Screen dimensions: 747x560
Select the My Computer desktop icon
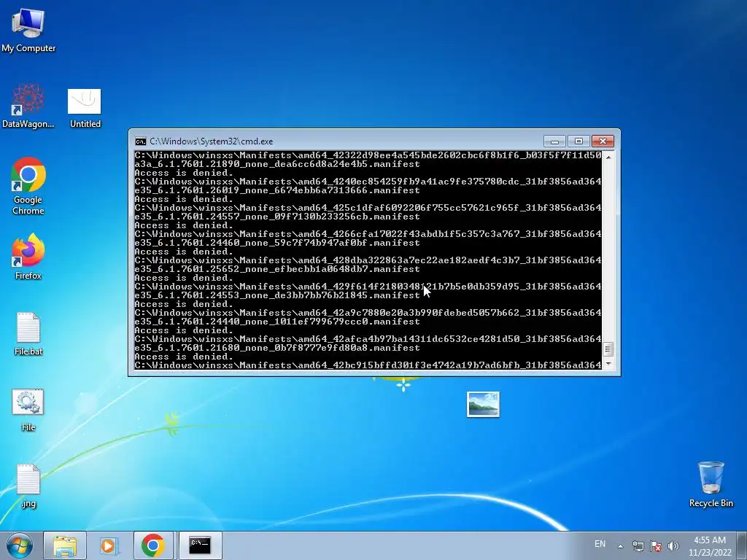(28, 31)
